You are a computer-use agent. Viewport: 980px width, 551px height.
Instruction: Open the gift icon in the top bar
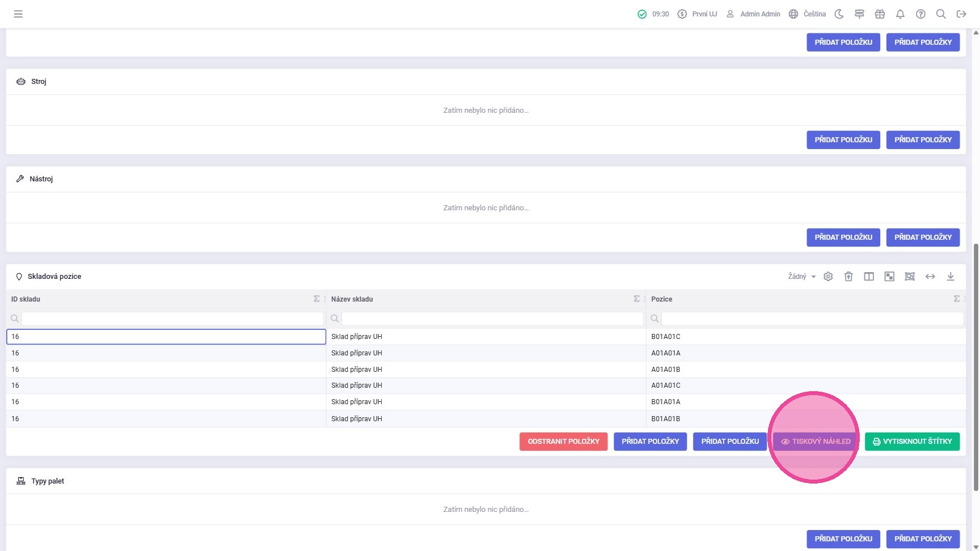click(x=880, y=14)
